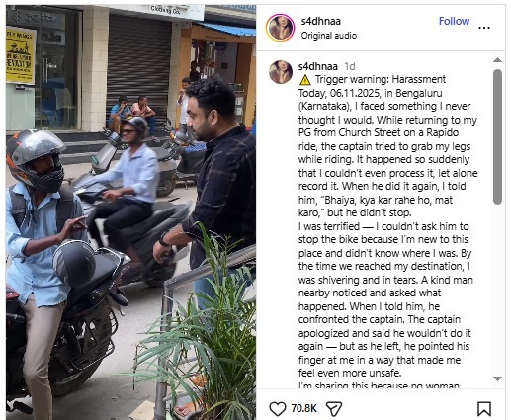Open the three-dot more options menu
Image resolution: width=511 pixels, height=420 pixels.
pyautogui.click(x=484, y=28)
